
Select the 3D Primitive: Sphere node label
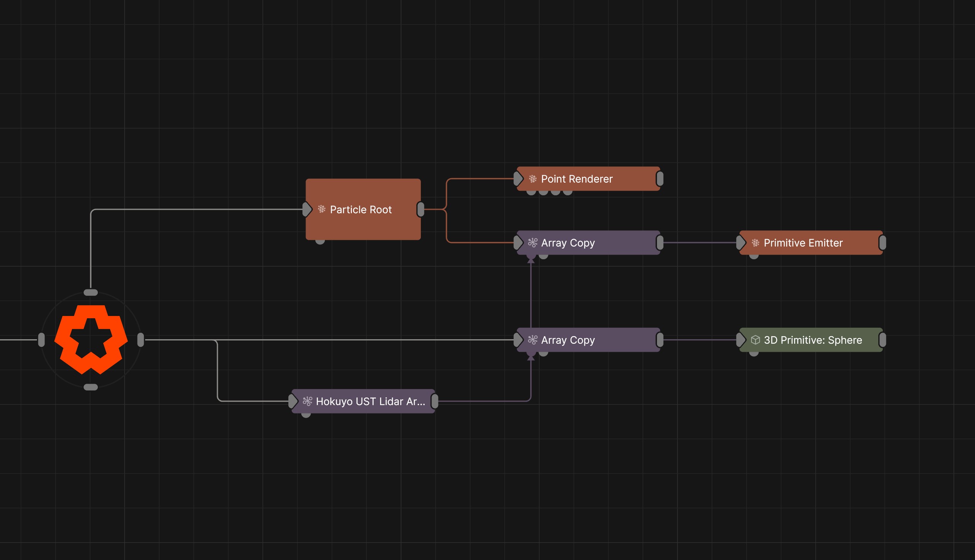(813, 340)
